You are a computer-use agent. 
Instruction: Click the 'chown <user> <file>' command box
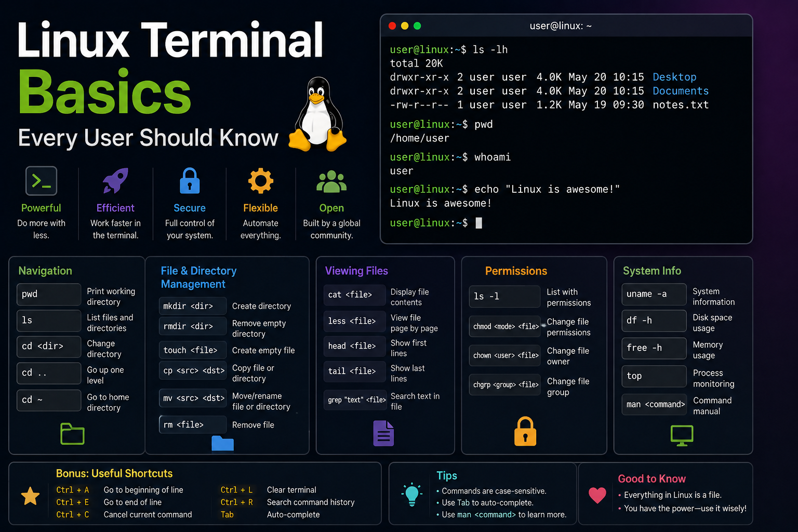point(504,355)
